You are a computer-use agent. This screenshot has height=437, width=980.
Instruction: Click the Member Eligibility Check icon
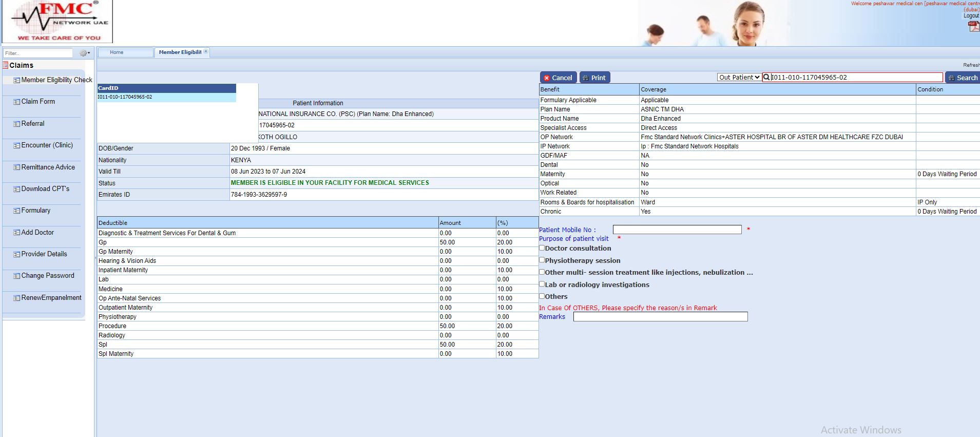point(16,80)
